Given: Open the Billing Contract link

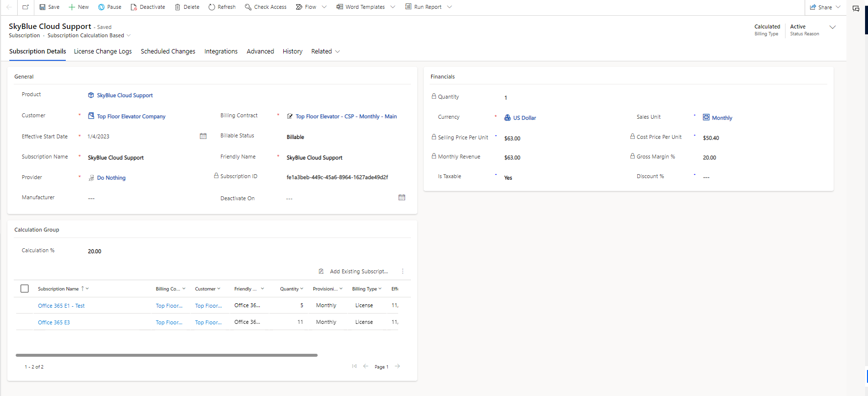Looking at the screenshot, I should coord(346,116).
